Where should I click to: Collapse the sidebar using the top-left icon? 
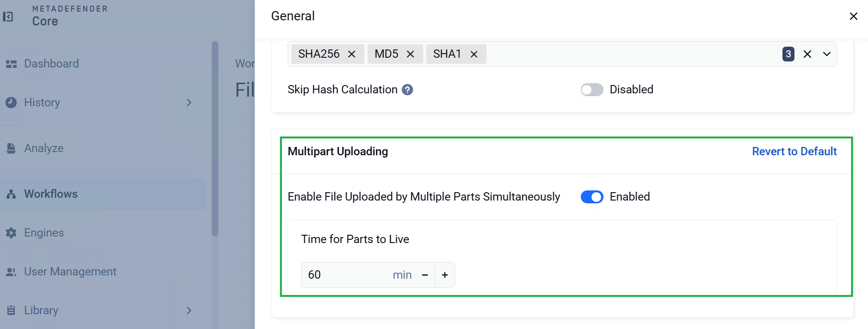[8, 17]
